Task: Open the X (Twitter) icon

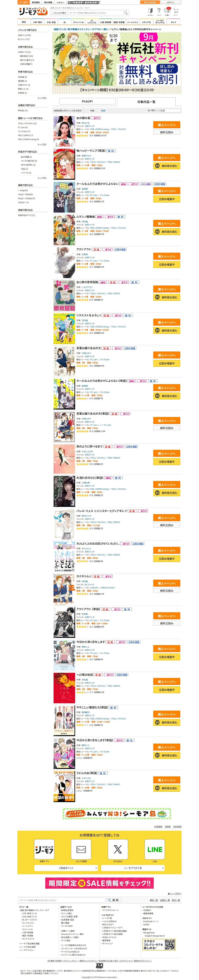Action: [118, 849]
